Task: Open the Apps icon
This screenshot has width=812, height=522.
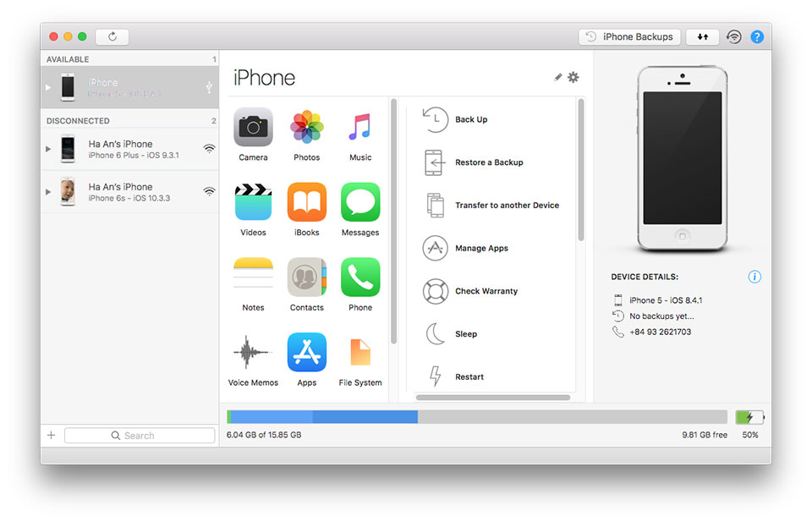Action: (306, 352)
